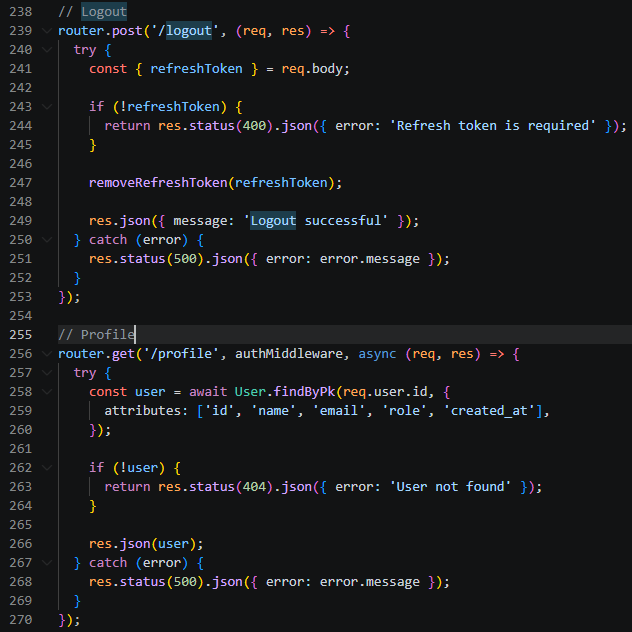Click line number 247 in the gutter
Screen dimensions: 632x632
pos(20,183)
